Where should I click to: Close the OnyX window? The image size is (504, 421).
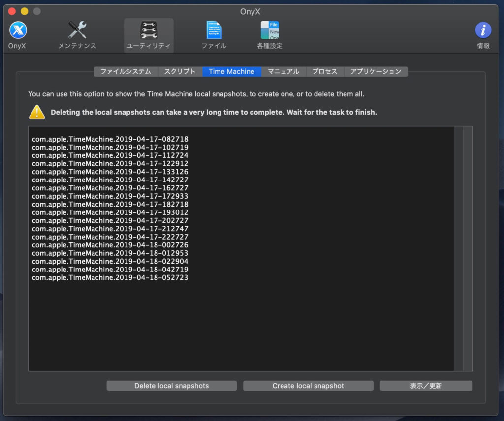click(x=12, y=12)
